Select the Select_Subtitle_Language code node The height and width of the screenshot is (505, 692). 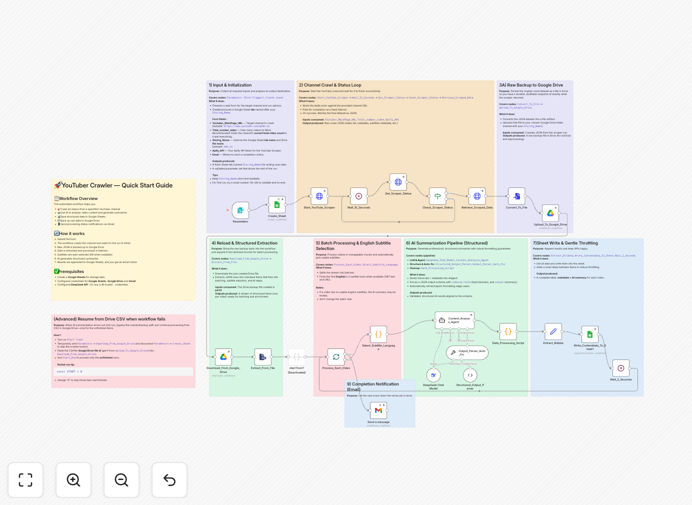tap(378, 335)
